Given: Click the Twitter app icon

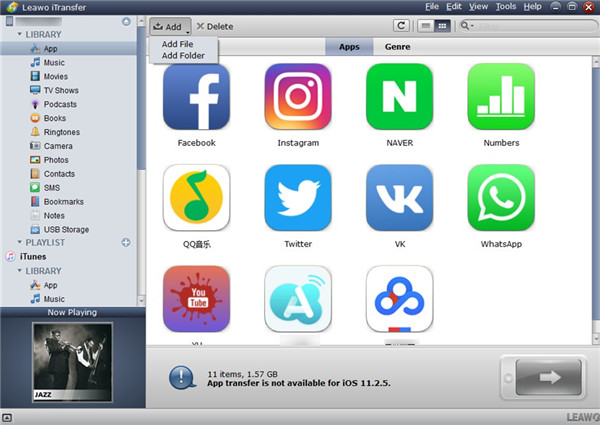Looking at the screenshot, I should point(298,198).
